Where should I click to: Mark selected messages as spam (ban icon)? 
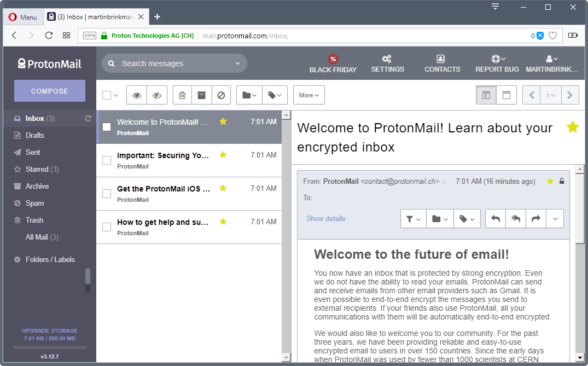[221, 95]
